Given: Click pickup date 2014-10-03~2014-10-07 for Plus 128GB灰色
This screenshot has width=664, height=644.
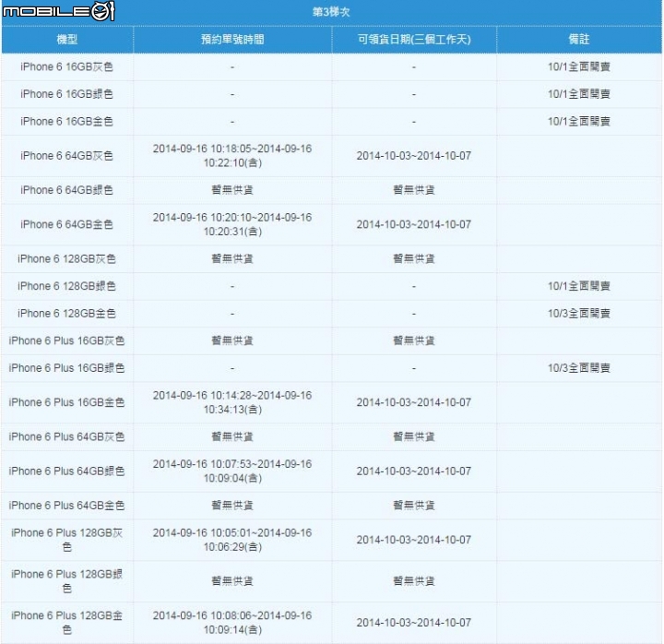Looking at the screenshot, I should click(414, 540).
